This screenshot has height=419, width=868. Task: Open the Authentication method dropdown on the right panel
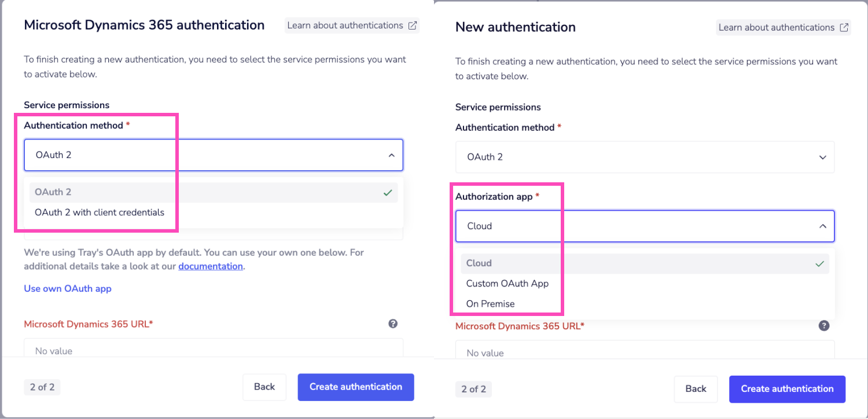tap(644, 157)
